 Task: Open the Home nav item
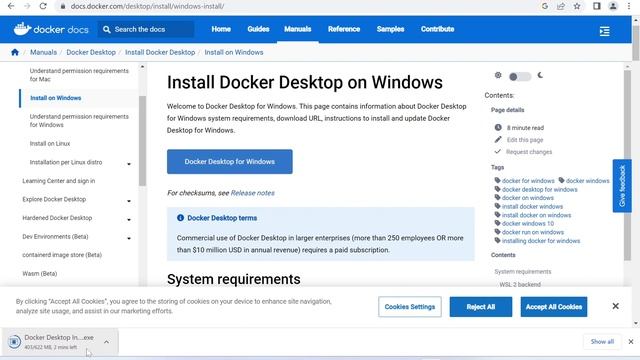tap(221, 29)
